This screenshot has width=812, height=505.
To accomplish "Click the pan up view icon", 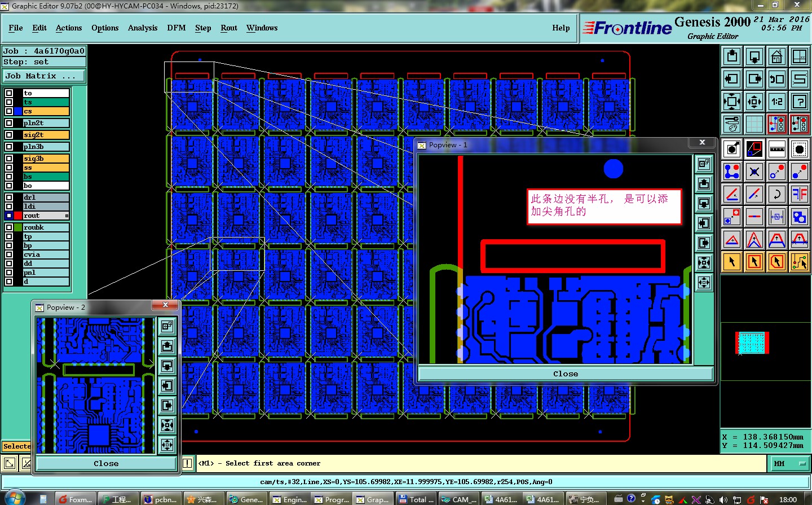I will click(x=732, y=56).
